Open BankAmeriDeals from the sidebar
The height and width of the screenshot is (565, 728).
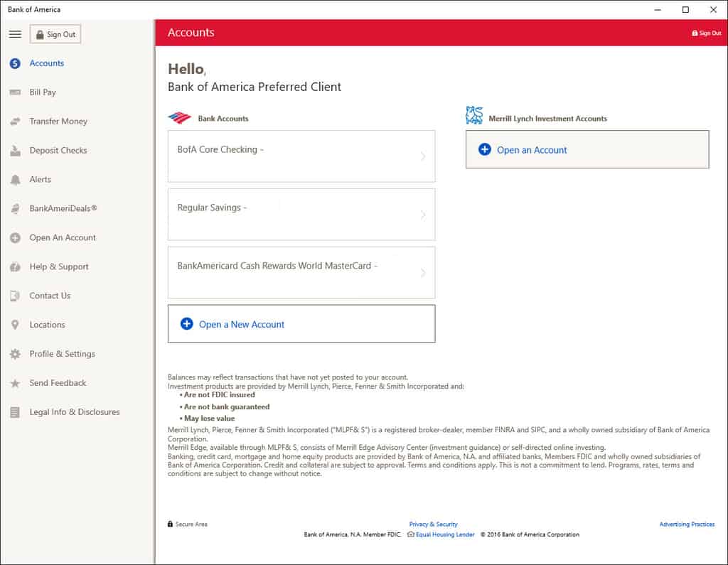(x=63, y=209)
